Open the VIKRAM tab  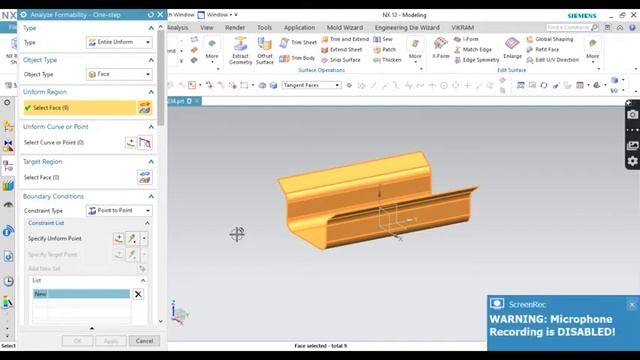[x=462, y=27]
